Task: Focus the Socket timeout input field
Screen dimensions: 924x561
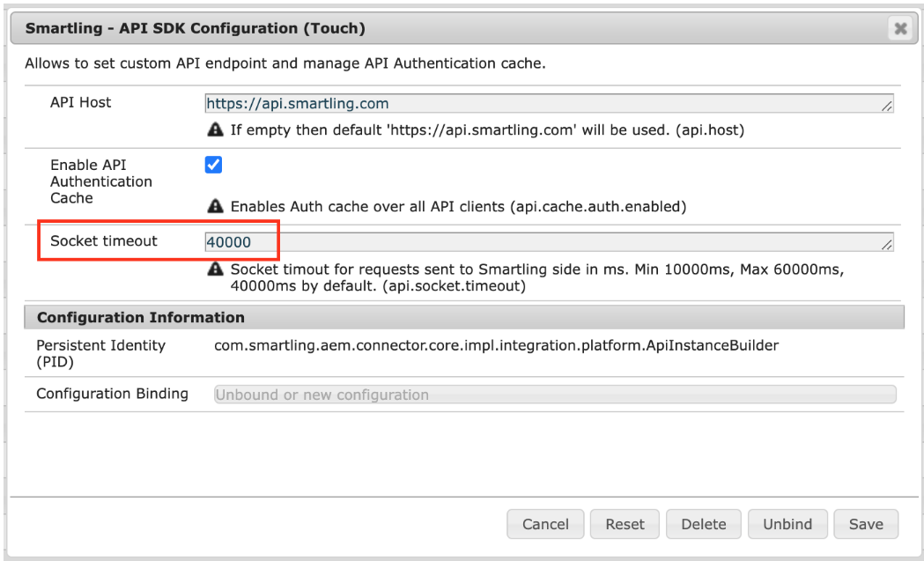Action: pyautogui.click(x=550, y=241)
